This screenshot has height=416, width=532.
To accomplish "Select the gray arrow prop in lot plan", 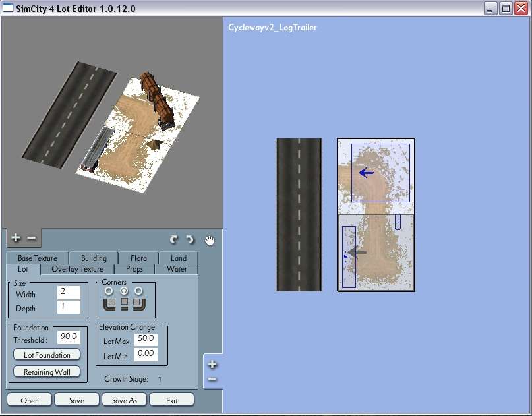I will click(357, 253).
